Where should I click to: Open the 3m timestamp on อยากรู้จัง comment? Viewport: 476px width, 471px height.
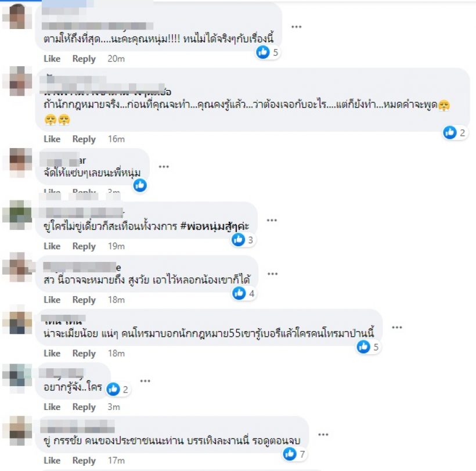[114, 407]
